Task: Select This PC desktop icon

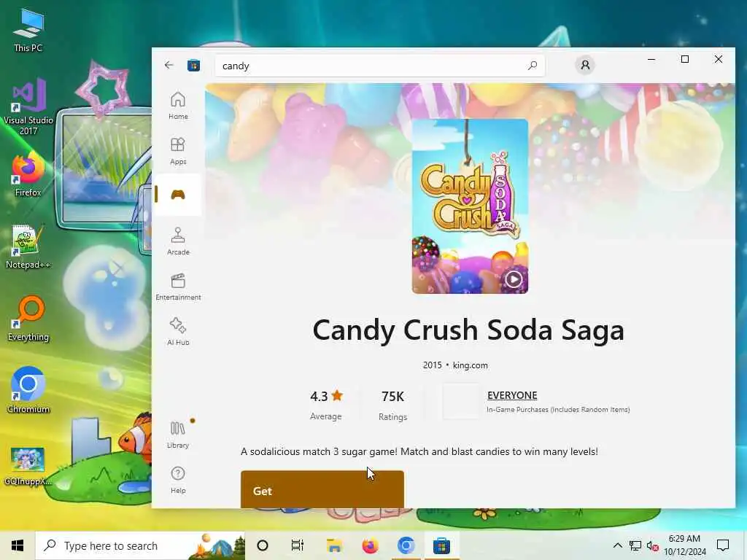Action: click(x=28, y=31)
